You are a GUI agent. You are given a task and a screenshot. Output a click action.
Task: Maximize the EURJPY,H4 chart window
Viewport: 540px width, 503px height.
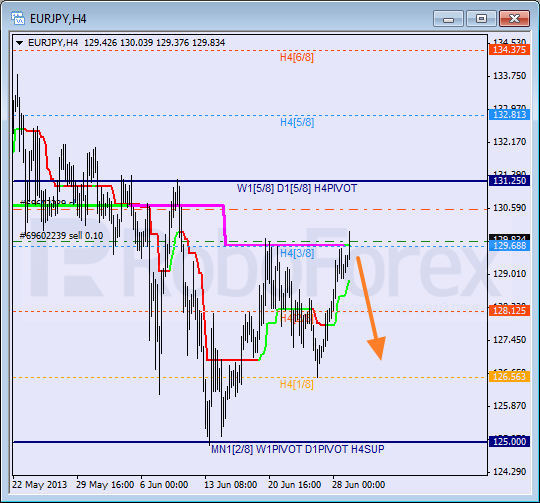481,19
